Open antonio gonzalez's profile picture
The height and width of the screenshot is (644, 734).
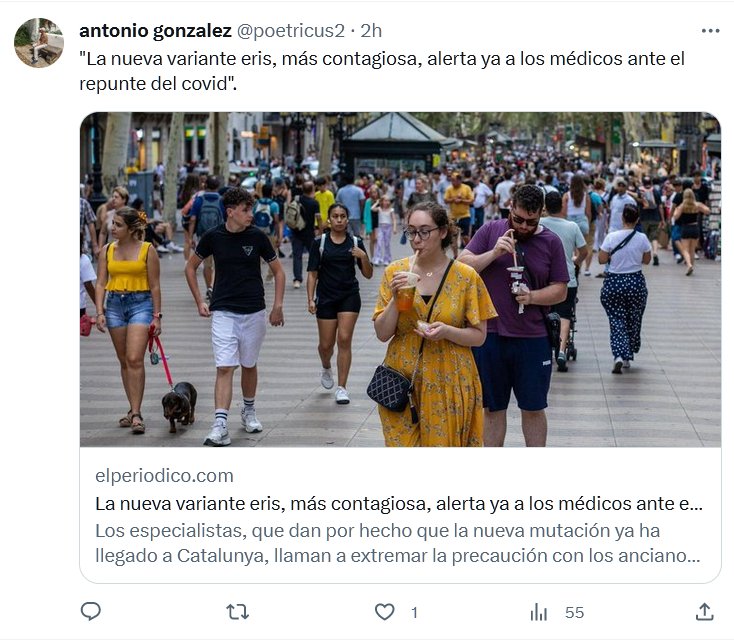pos(39,43)
